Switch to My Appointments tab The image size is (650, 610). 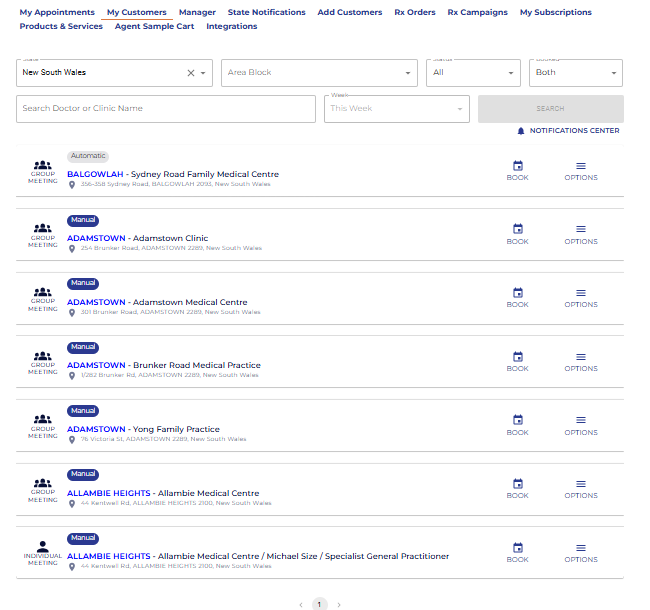[x=57, y=13]
